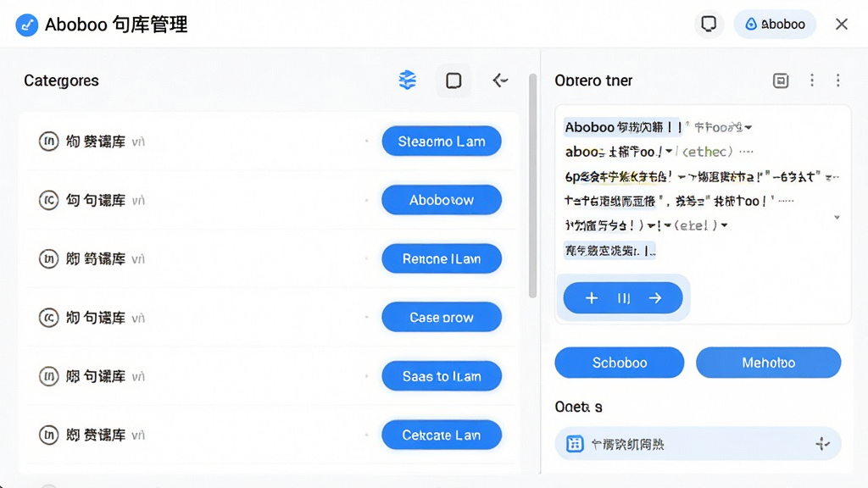
Task: Close the window with the X button
Action: click(x=842, y=25)
